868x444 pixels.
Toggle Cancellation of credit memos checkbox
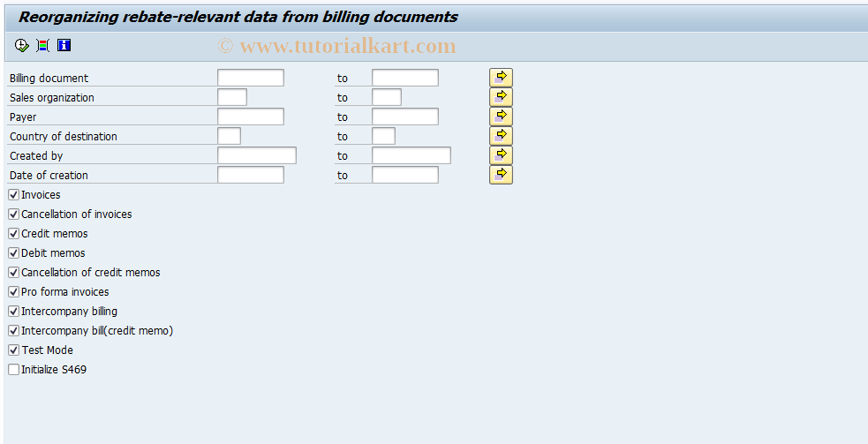tap(14, 273)
